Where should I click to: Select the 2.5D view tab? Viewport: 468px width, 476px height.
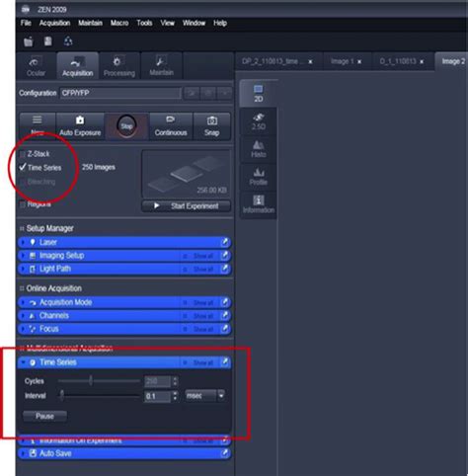point(259,121)
